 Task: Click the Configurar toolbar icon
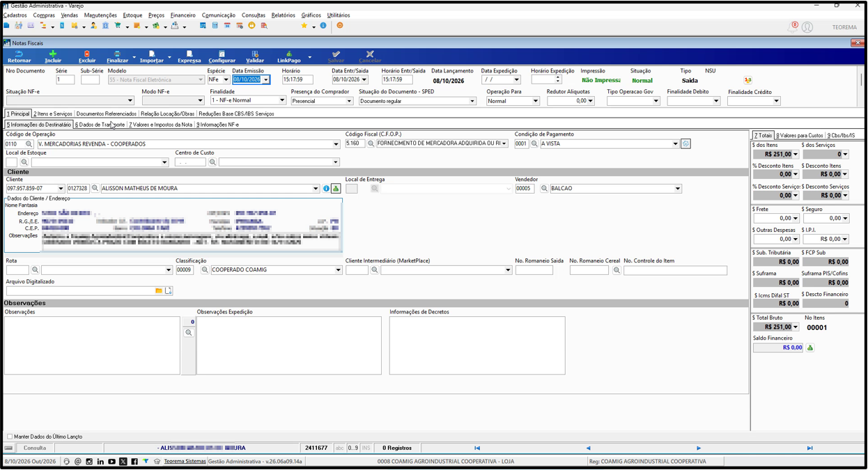point(222,56)
